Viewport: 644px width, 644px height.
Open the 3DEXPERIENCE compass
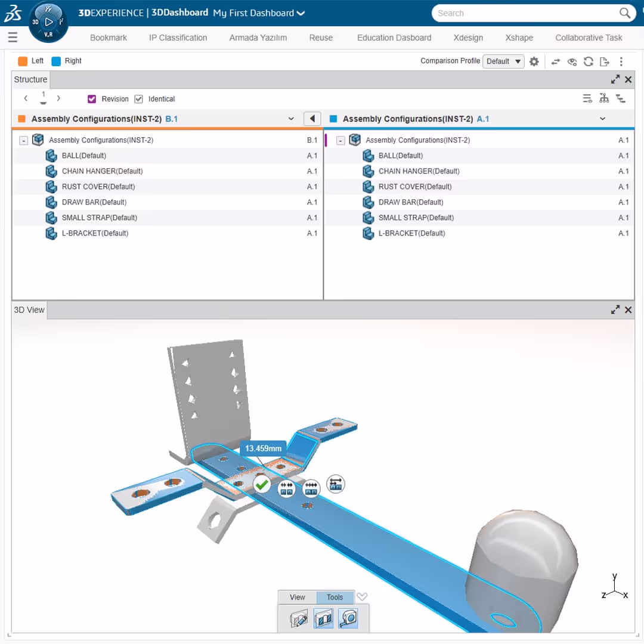tap(48, 22)
